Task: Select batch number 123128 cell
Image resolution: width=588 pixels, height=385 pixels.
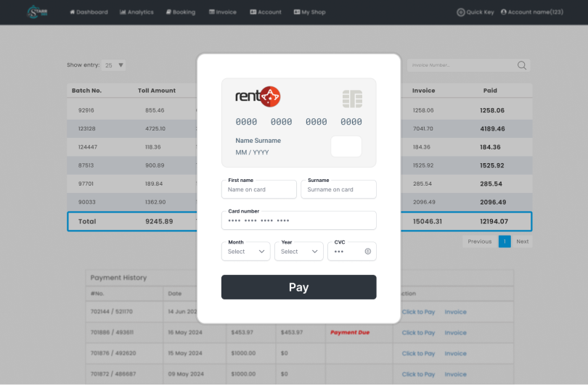Action: 87,129
